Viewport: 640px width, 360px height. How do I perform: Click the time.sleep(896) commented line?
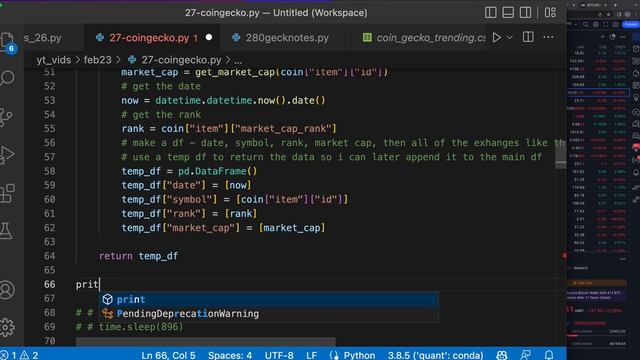click(130, 327)
